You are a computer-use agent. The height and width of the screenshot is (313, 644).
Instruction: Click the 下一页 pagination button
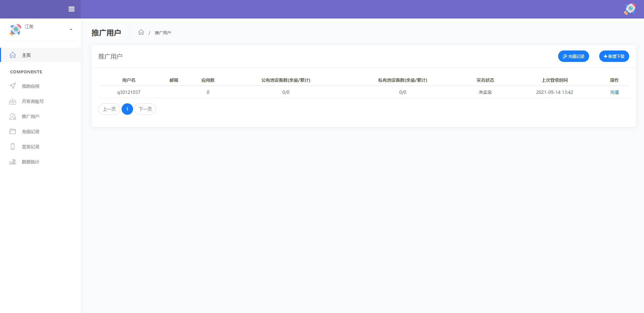(x=145, y=109)
